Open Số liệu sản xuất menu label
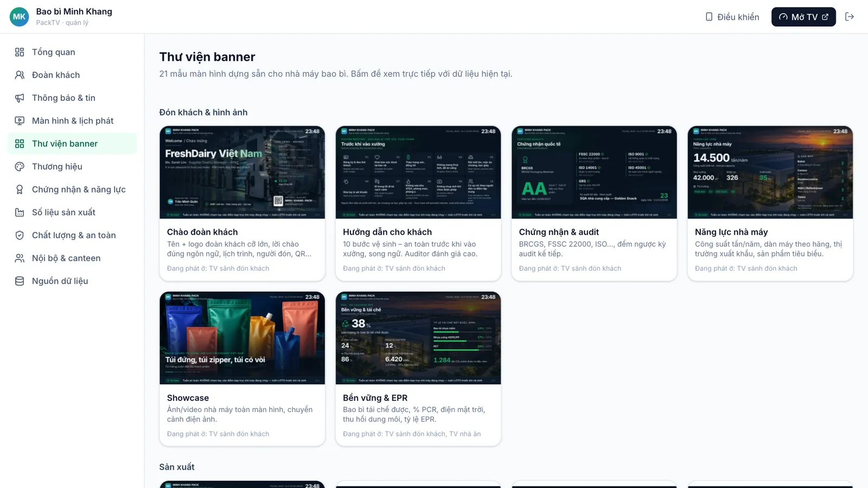This screenshot has width=868, height=488. pos(63,212)
